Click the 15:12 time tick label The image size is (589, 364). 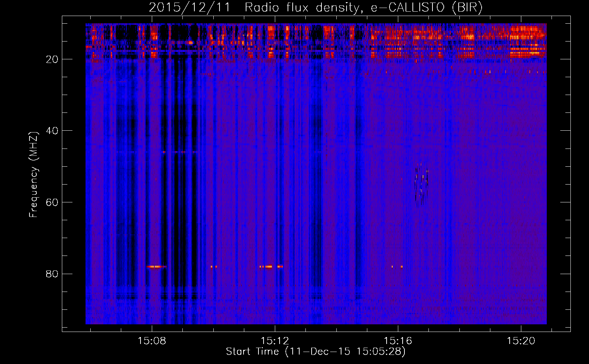275,341
